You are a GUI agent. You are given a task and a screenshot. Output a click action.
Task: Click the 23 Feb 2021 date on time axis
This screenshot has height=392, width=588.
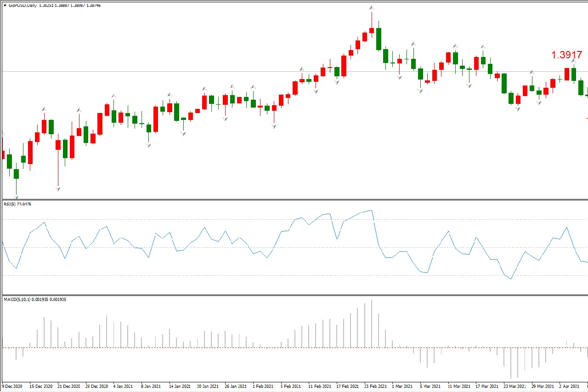376,386
